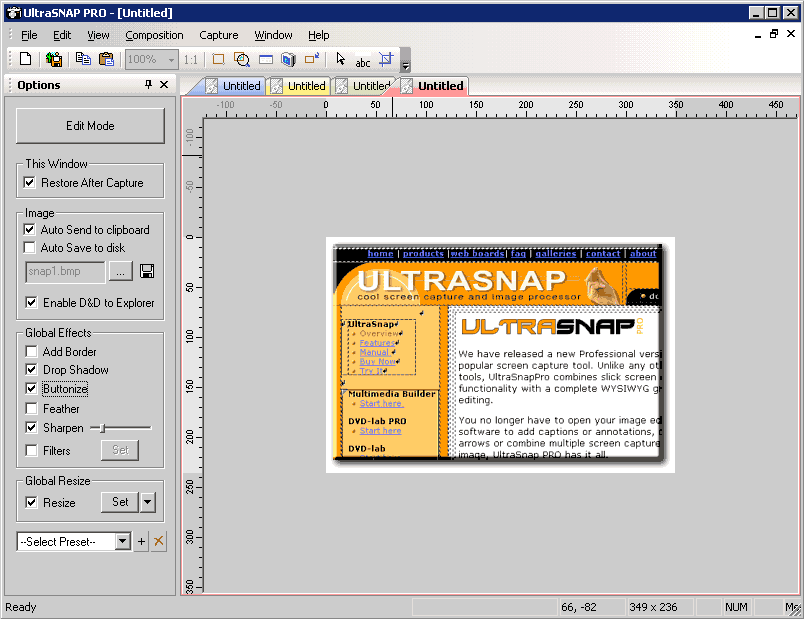Open the dropdown arrow beside Resize Set
This screenshot has width=804, height=619.
pyautogui.click(x=148, y=502)
